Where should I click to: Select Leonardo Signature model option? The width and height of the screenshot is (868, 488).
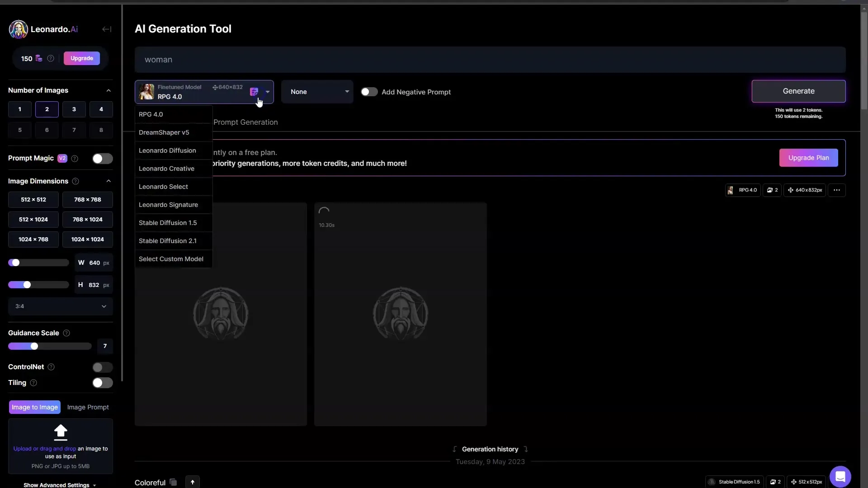pos(168,204)
